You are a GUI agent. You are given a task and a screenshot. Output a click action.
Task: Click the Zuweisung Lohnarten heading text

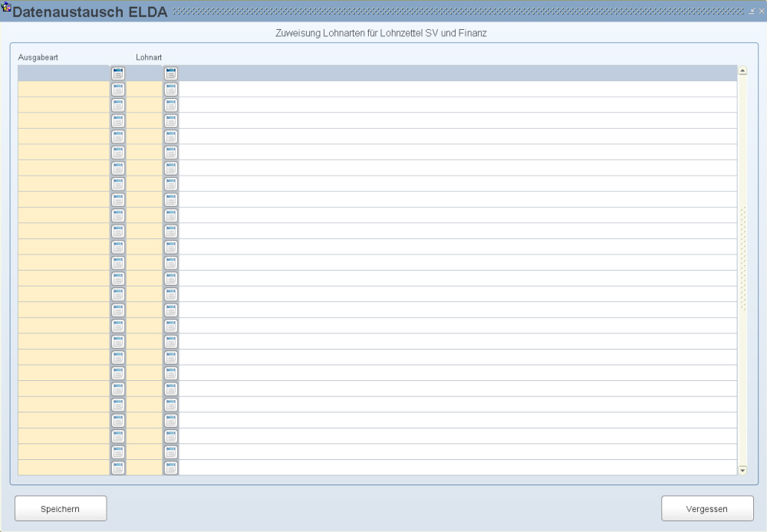(x=381, y=33)
